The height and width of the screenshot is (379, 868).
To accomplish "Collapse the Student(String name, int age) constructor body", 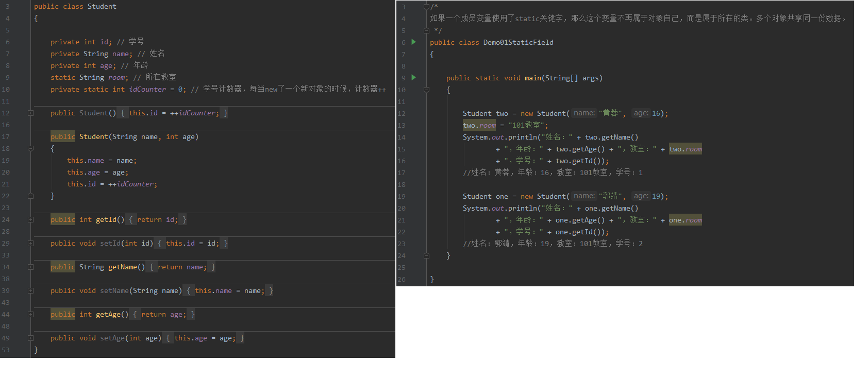I will click(30, 149).
